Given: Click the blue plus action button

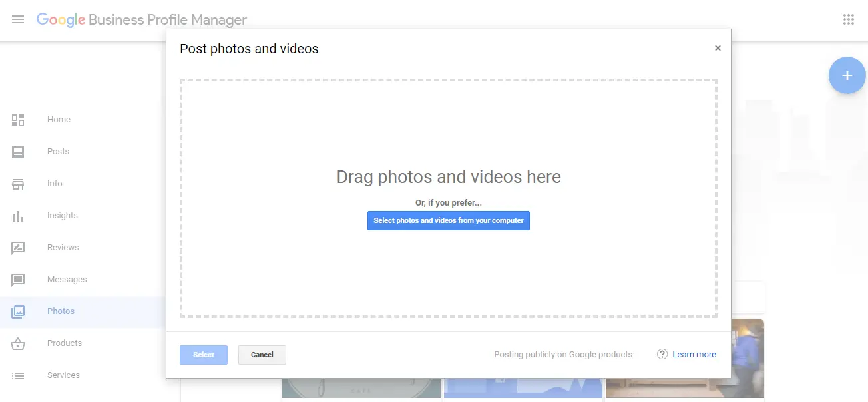Looking at the screenshot, I should (x=847, y=75).
